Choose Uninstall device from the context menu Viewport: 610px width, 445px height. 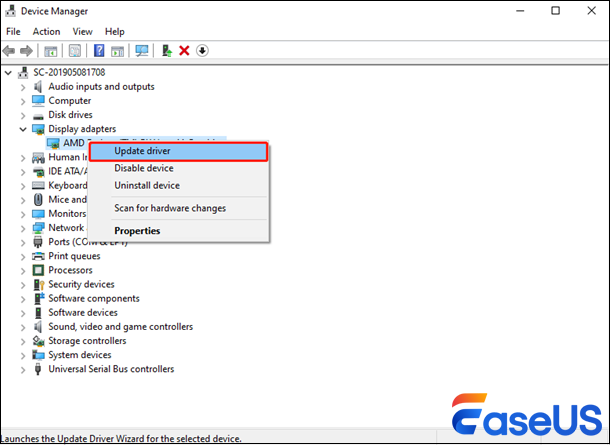[179, 185]
